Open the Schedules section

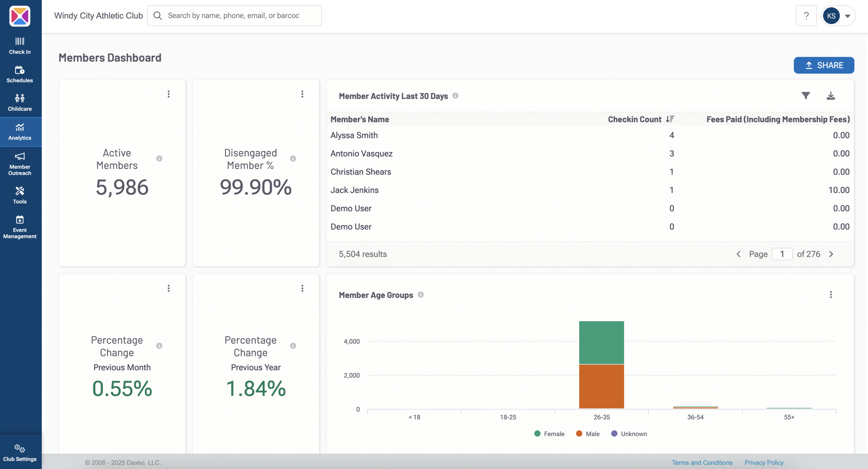(20, 74)
